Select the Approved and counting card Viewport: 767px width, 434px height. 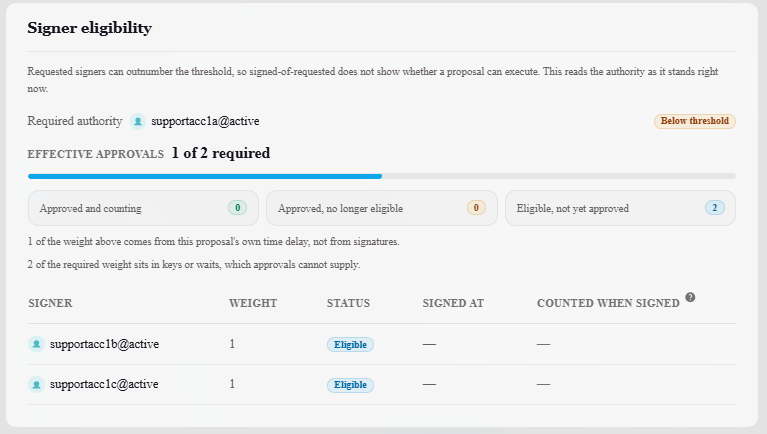click(x=143, y=208)
